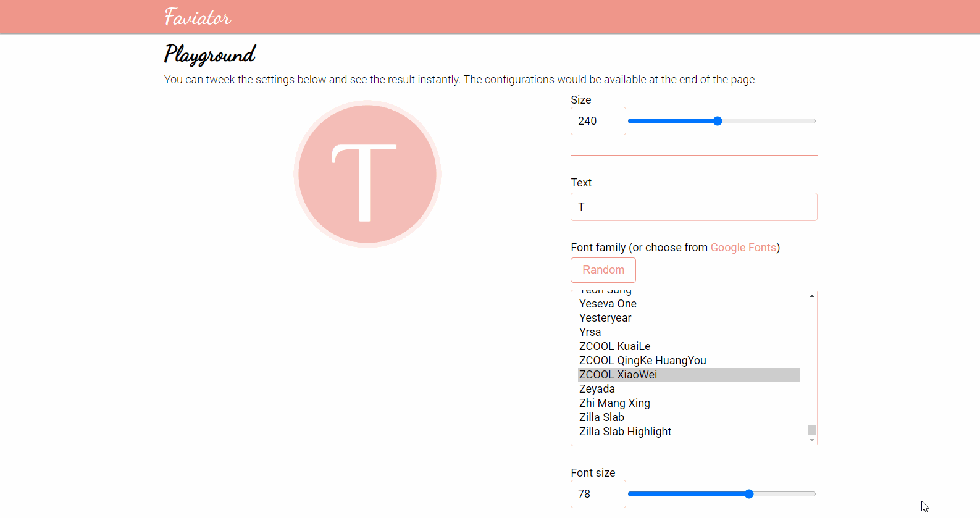
Task: Adjust the Font size slider handle
Action: tap(748, 494)
